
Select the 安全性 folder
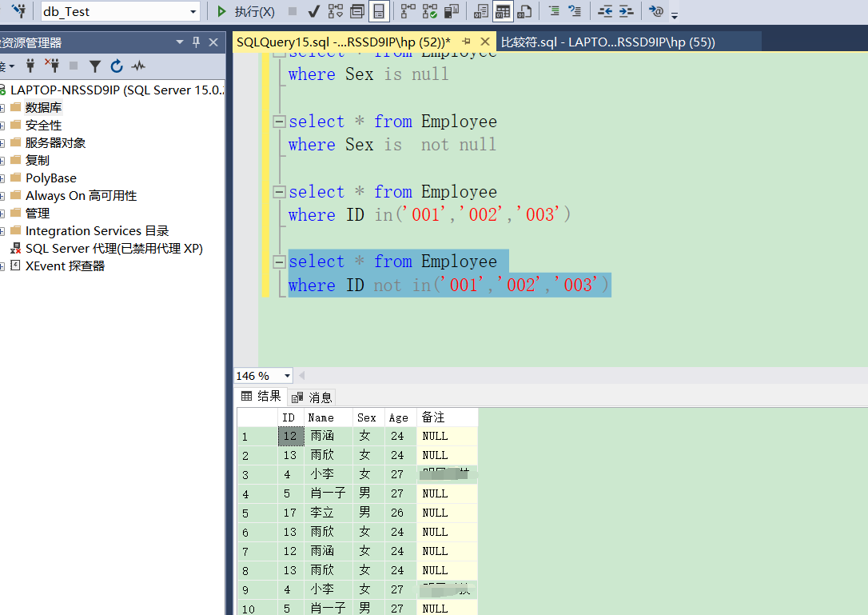click(x=43, y=126)
